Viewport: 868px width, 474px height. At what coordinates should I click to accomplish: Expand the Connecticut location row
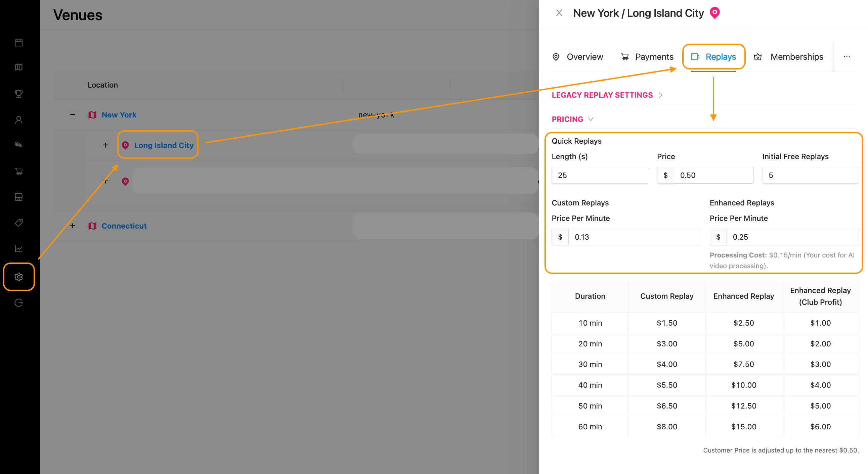coord(73,226)
